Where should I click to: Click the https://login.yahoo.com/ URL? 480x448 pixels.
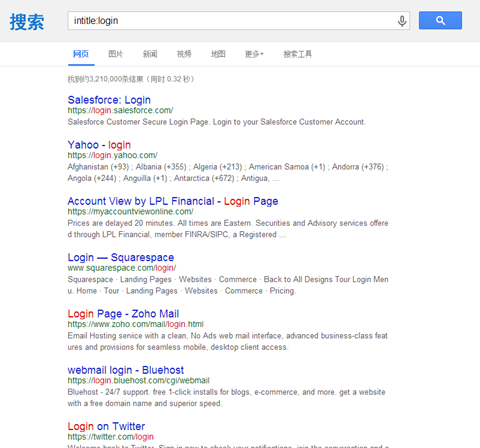[x=113, y=155]
